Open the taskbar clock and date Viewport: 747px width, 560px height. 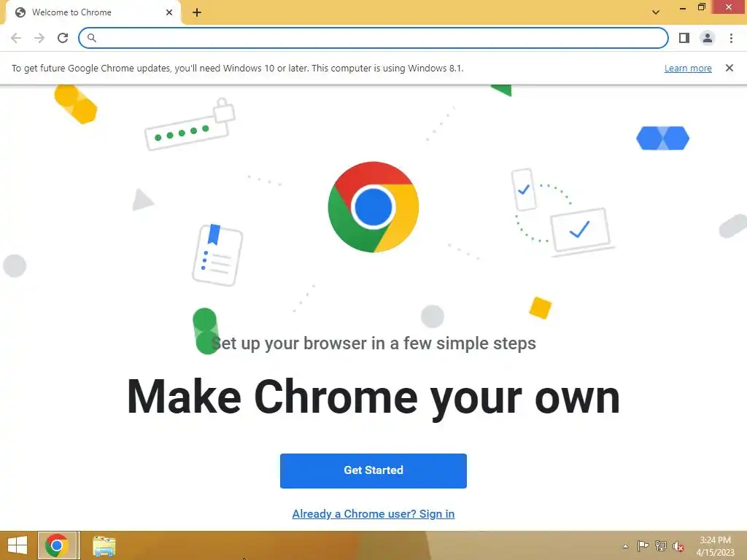point(715,546)
